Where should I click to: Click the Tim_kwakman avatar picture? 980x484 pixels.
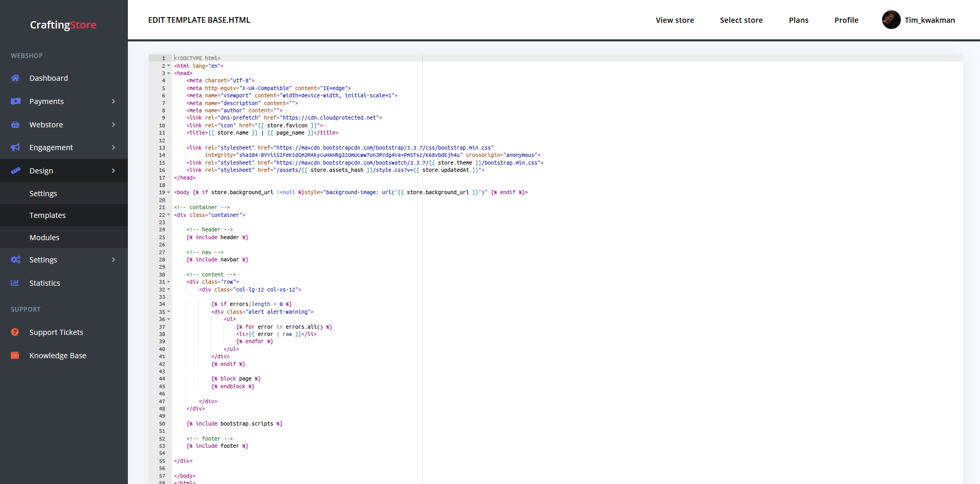click(891, 20)
